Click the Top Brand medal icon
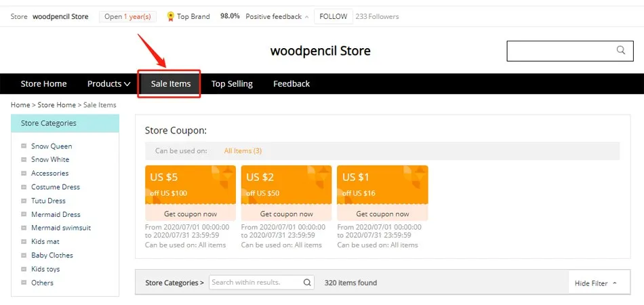This screenshot has width=644, height=305. click(171, 17)
